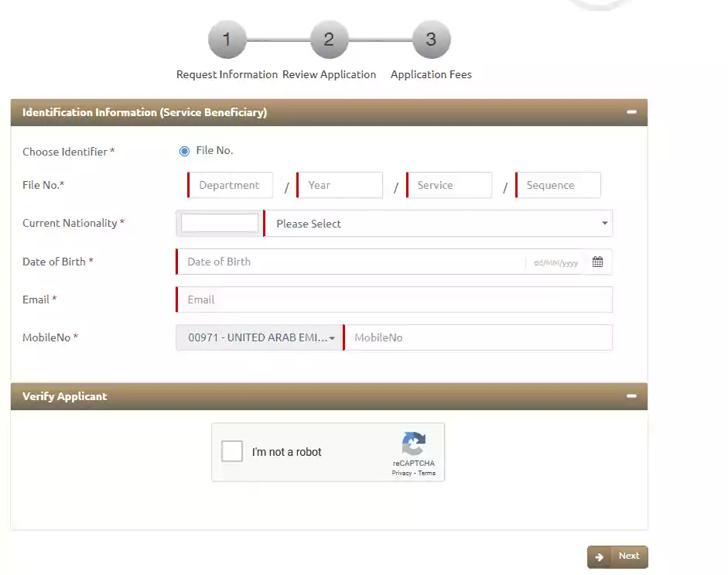Image resolution: width=728 pixels, height=575 pixels.
Task: Click the MobileNo input field
Action: 478,337
